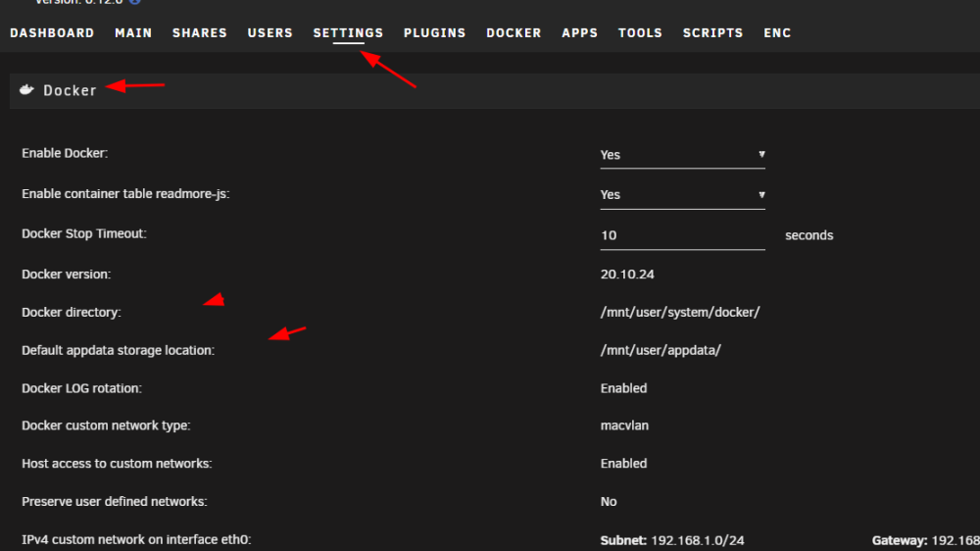The height and width of the screenshot is (551, 980).
Task: Open the Enable Docker dropdown
Action: (682, 155)
